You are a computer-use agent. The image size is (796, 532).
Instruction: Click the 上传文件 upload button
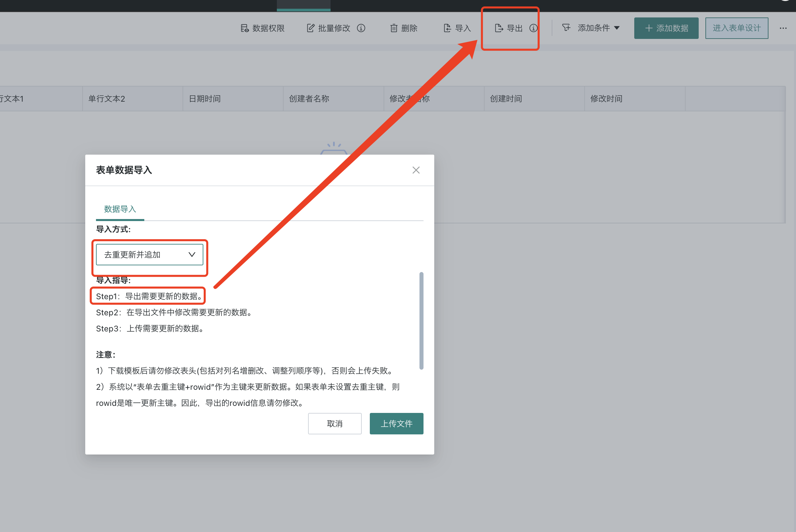pyautogui.click(x=396, y=423)
